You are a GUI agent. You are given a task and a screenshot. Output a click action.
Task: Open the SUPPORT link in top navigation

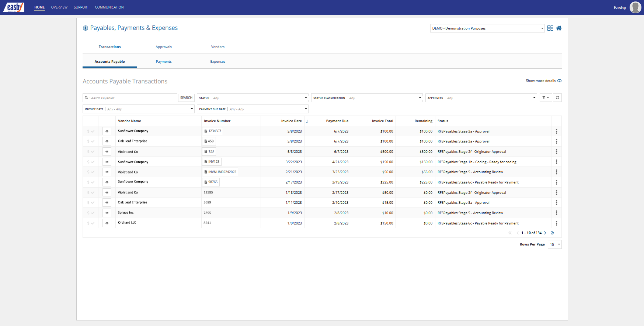81,7
